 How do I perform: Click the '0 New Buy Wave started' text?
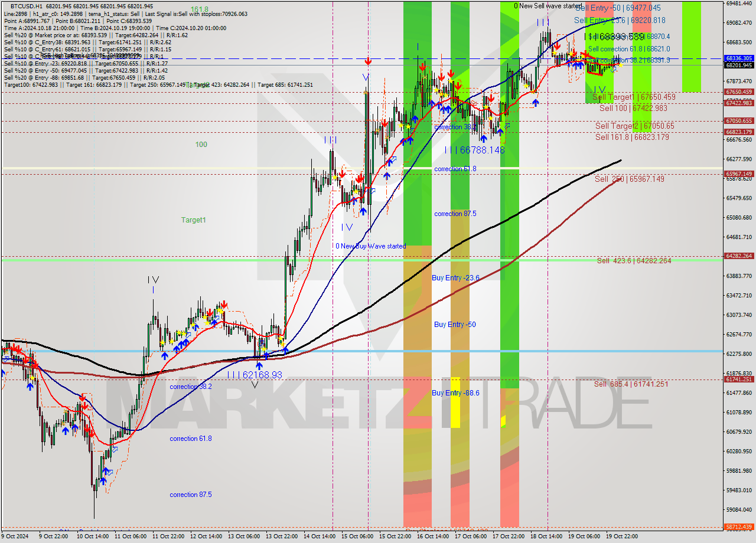coord(371,246)
